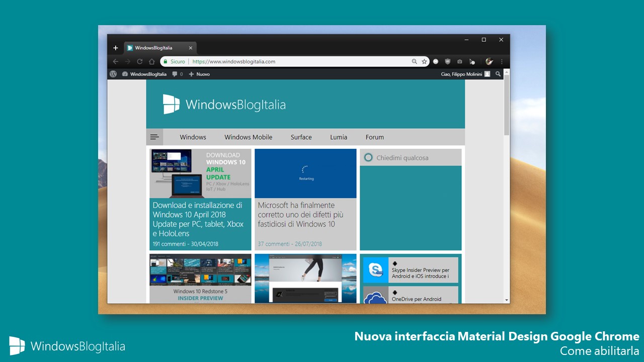Open Windows 10 Redstone 5 Insider Preview thumbnail
Image resolution: width=644 pixels, height=362 pixels.
click(x=200, y=279)
